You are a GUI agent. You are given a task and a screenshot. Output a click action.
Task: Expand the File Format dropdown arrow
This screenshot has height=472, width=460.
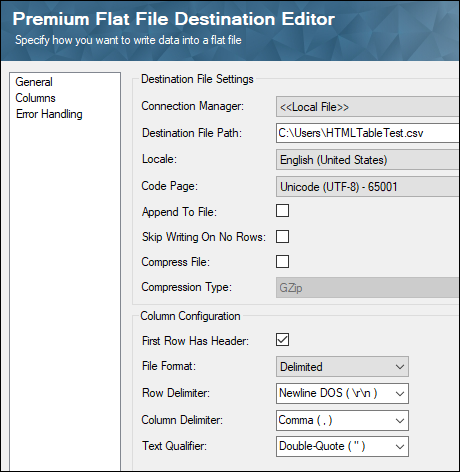point(400,367)
